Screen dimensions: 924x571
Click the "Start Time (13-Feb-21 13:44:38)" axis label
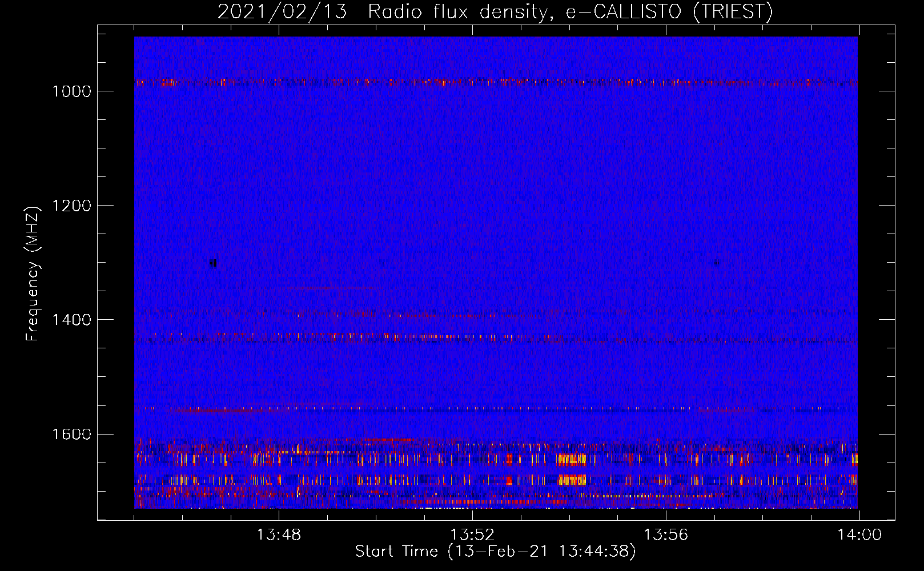tap(495, 552)
